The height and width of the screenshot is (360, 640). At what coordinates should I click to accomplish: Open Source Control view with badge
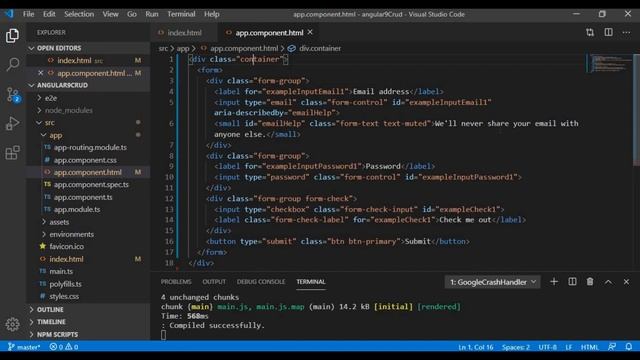12,95
